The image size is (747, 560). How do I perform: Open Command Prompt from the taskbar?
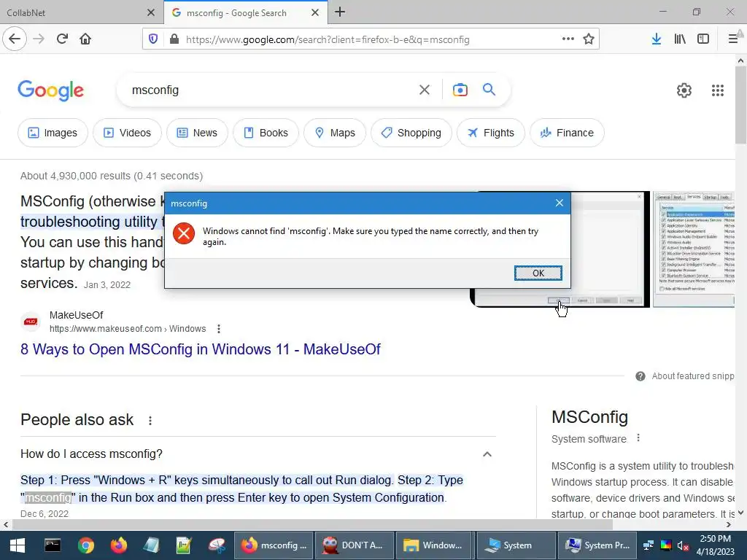coord(53,545)
